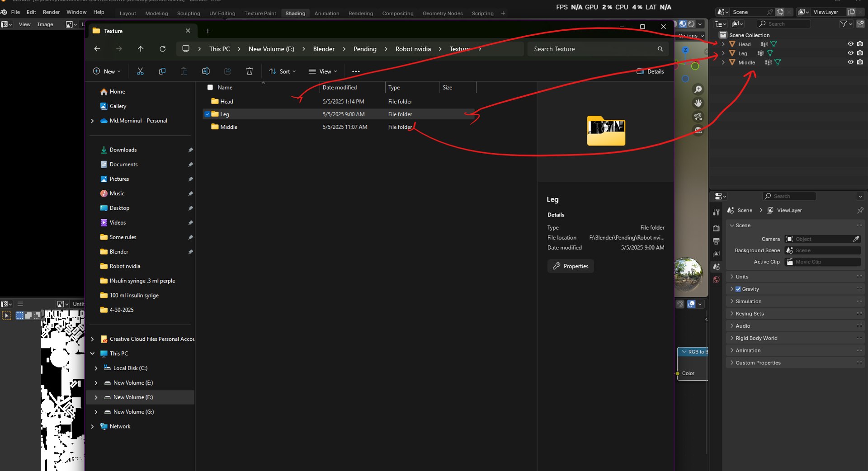Toggle the Details pane button
Image resolution: width=868 pixels, height=471 pixels.
(650, 71)
